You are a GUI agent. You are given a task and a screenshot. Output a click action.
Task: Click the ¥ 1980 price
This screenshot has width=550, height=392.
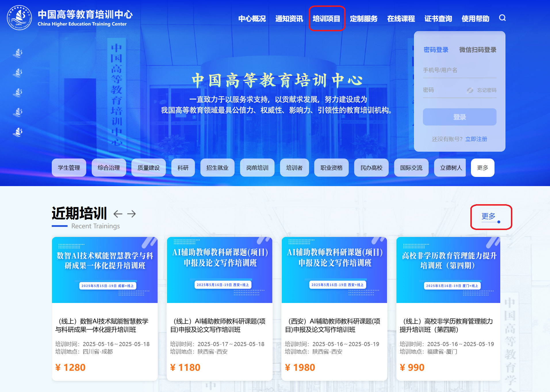(x=300, y=368)
